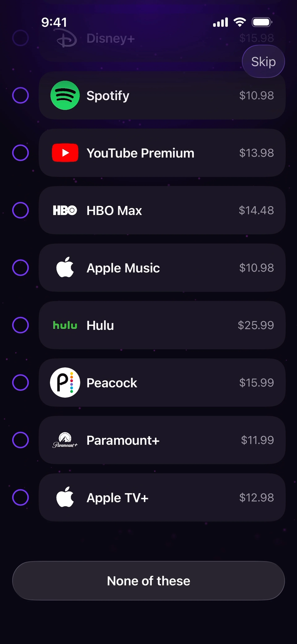Check the Apple TV+ selection circle

[x=20, y=498]
